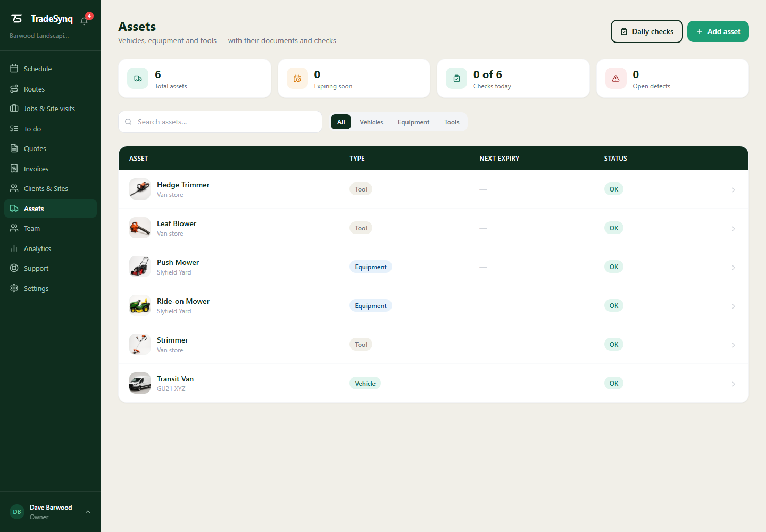766x532 pixels.
Task: Click the Ride-on Mower thumbnail image
Action: click(140, 305)
